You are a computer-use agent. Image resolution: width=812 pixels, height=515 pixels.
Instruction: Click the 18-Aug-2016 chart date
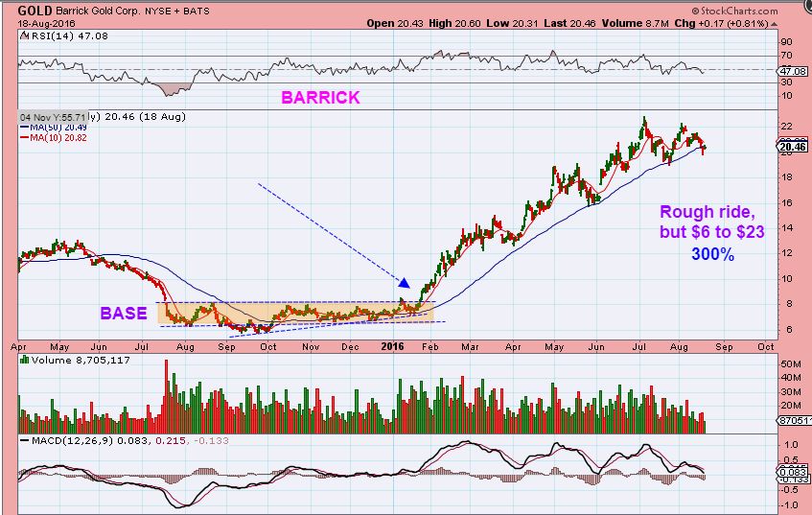click(46, 24)
